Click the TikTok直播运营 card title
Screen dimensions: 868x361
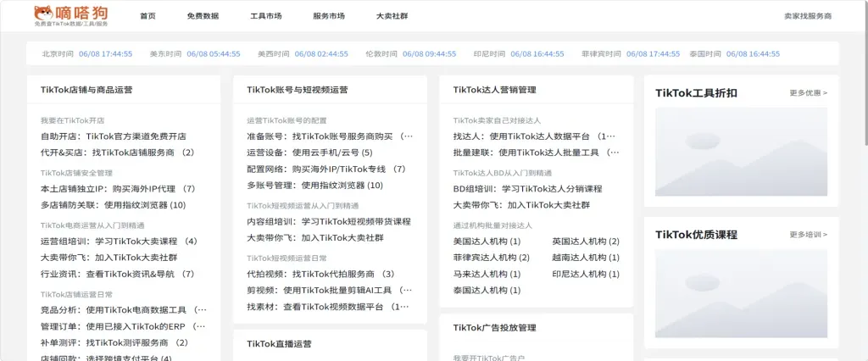coord(279,344)
